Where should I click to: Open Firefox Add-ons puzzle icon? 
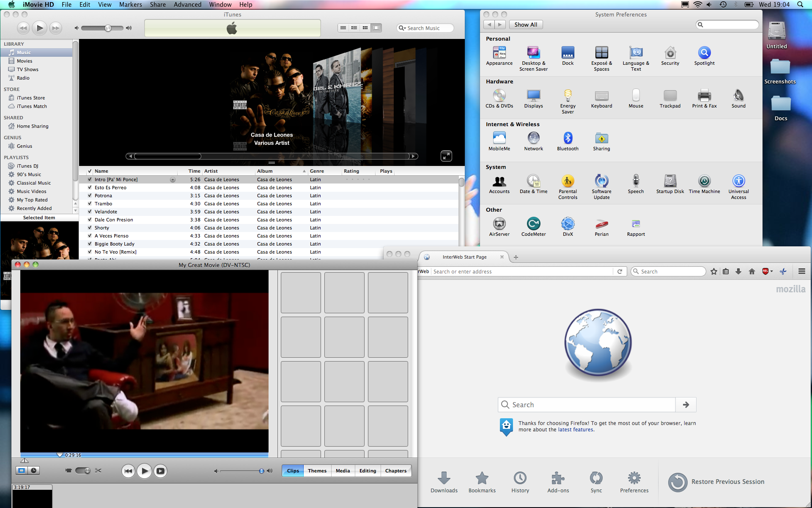[558, 478]
